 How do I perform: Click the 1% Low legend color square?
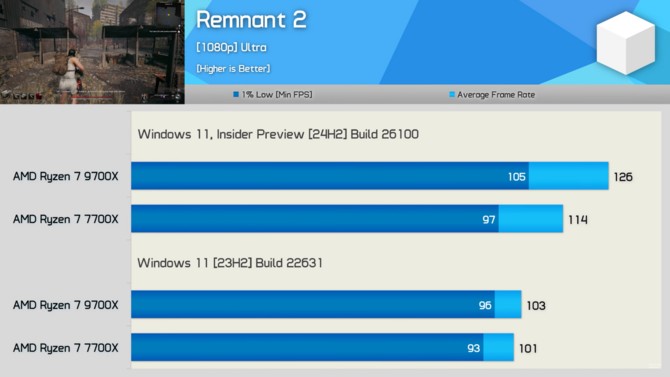236,94
